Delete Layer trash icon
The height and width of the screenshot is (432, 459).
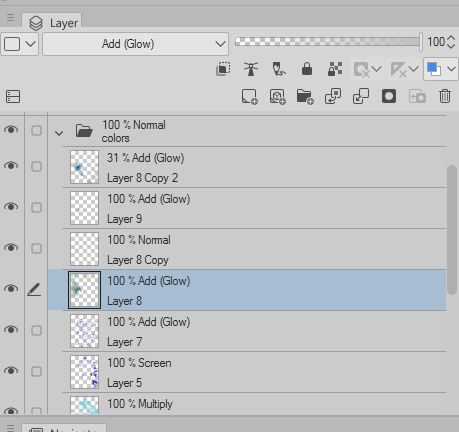coord(445,96)
